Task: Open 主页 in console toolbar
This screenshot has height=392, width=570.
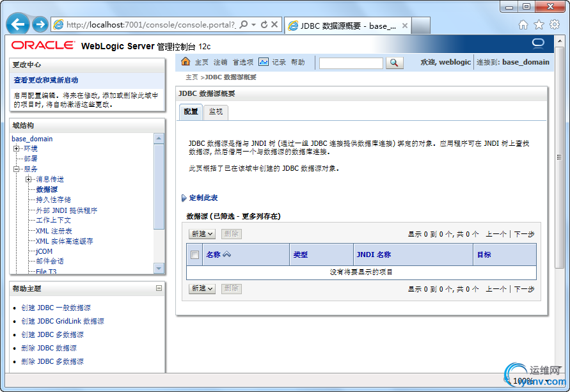Action: (202, 62)
